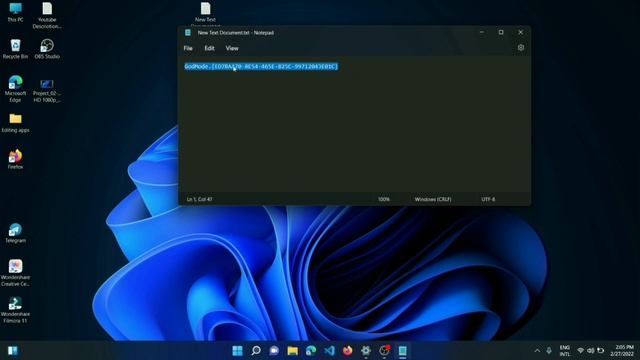640x360 pixels.
Task: Open taskbar Search
Action: (x=256, y=351)
